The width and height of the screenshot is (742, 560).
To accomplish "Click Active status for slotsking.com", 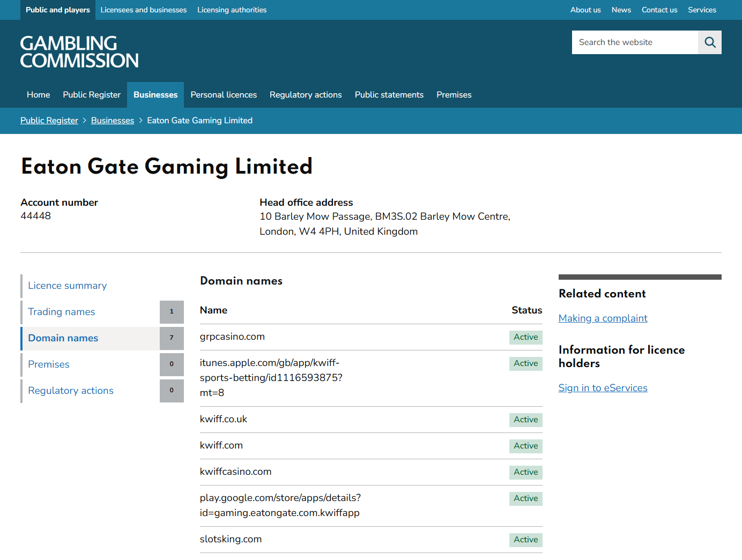I will pyautogui.click(x=525, y=540).
